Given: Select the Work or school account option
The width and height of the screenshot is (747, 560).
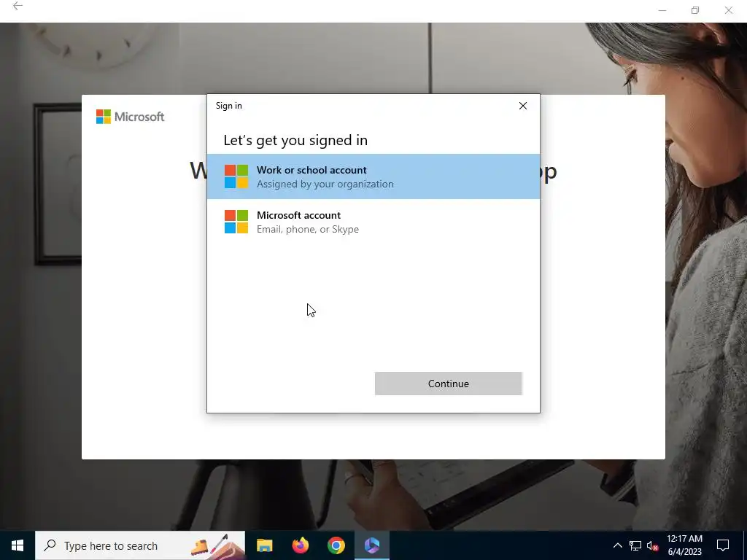Looking at the screenshot, I should pos(373,176).
